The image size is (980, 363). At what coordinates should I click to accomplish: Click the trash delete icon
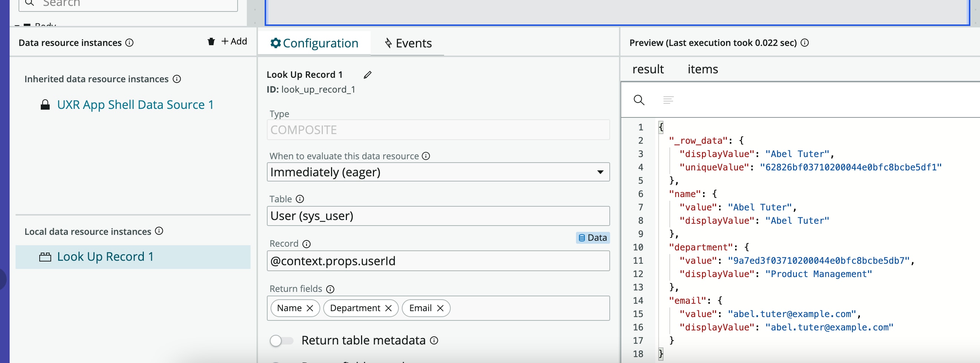(211, 41)
